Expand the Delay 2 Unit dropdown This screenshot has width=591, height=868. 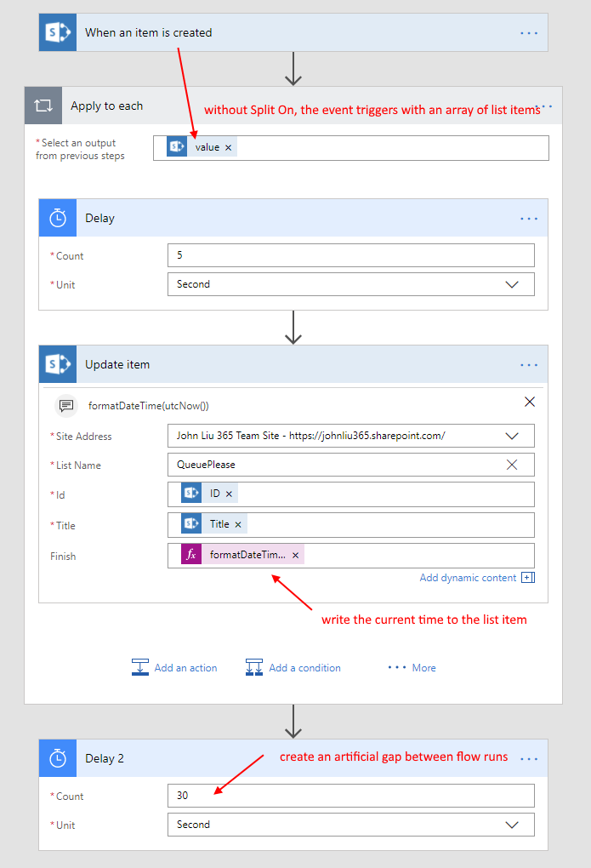512,825
